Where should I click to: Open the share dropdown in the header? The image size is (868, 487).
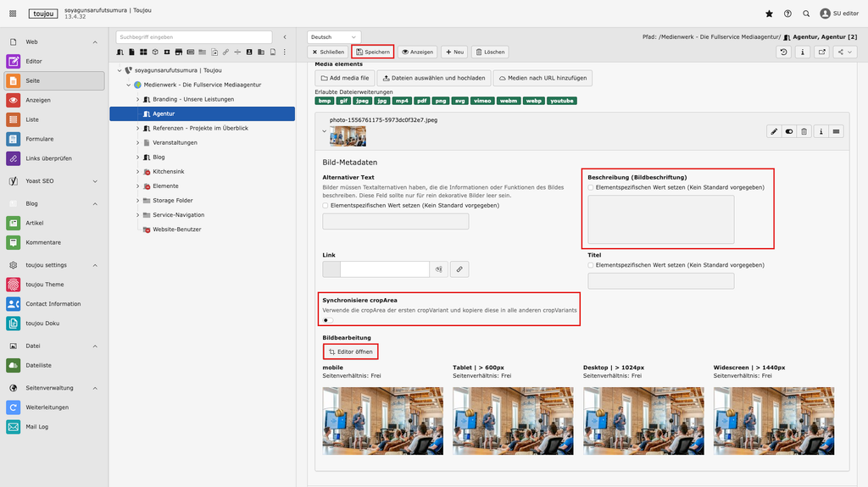(x=845, y=52)
